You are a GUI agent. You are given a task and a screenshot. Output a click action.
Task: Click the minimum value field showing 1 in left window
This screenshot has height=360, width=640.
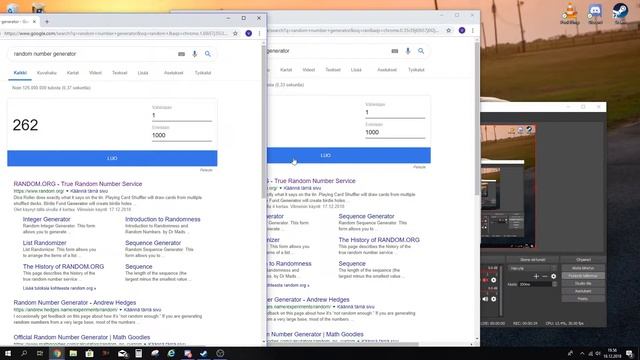tap(182, 116)
